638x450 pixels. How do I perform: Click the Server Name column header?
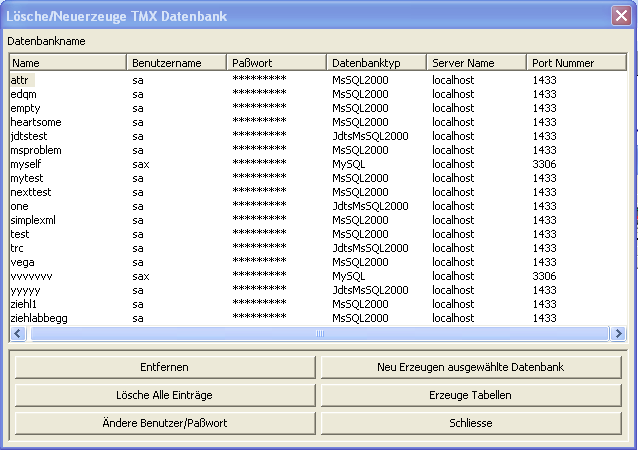point(476,63)
